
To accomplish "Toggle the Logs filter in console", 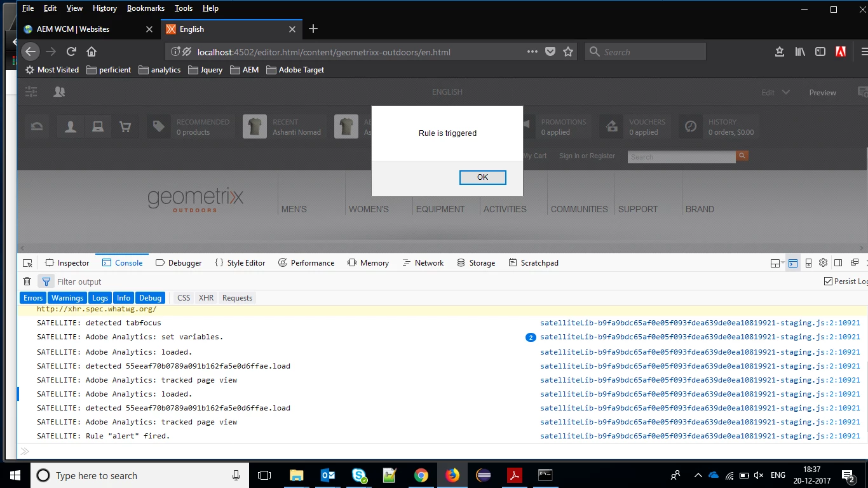I will click(x=100, y=297).
